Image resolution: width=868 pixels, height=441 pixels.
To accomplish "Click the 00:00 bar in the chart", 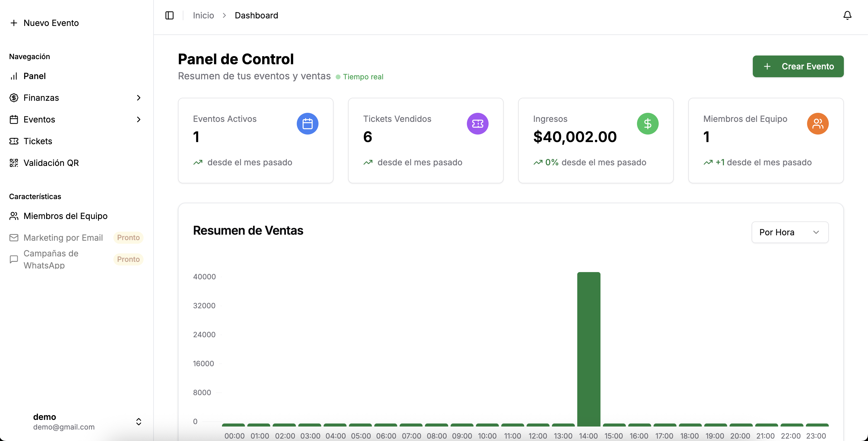I will (233, 425).
